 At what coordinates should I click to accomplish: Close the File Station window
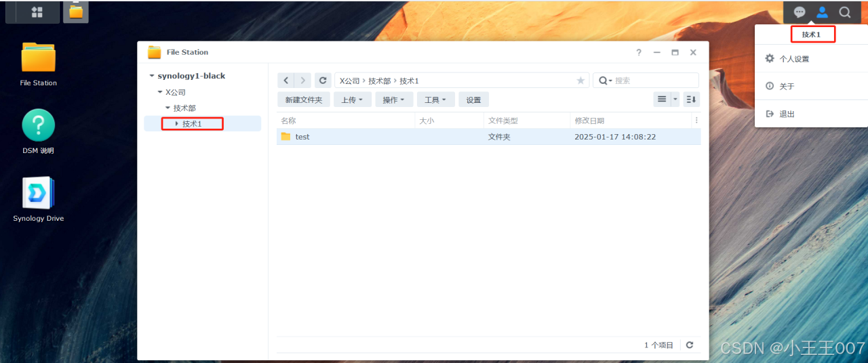click(693, 52)
